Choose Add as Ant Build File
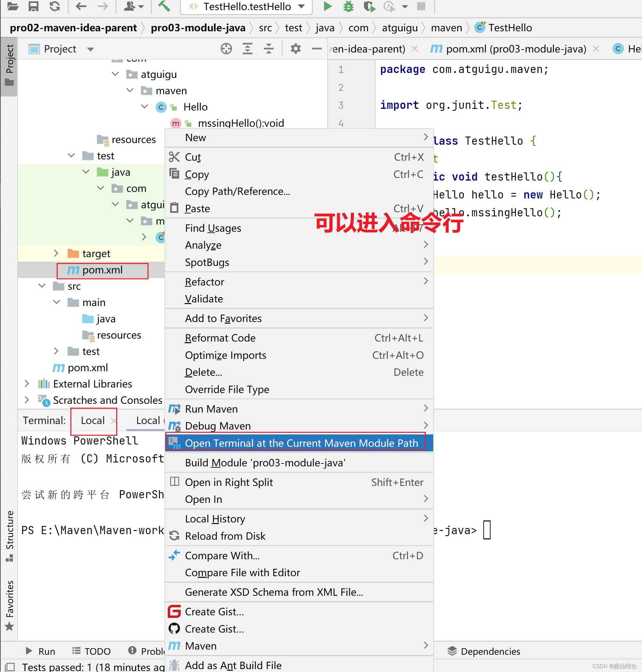This screenshot has height=672, width=642. point(299,665)
